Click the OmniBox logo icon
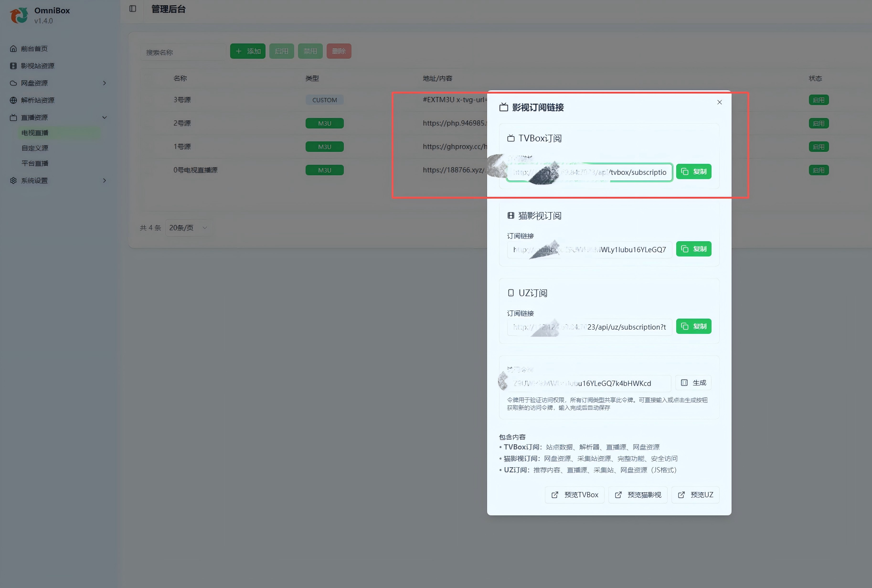 [19, 15]
